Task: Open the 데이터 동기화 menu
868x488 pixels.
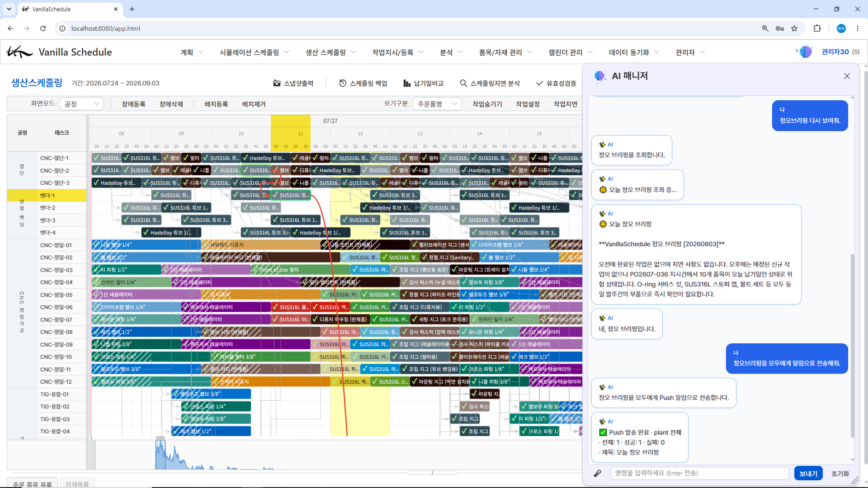Action: tap(634, 52)
